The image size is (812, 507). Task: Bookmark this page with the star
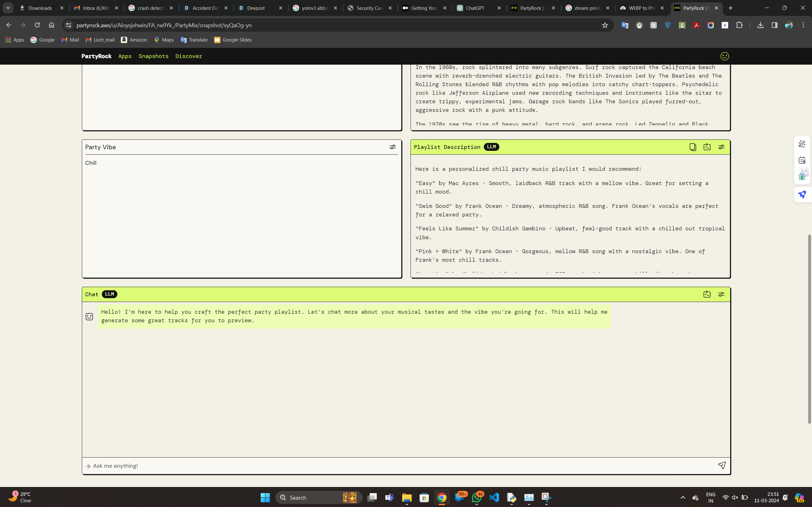[x=605, y=25]
